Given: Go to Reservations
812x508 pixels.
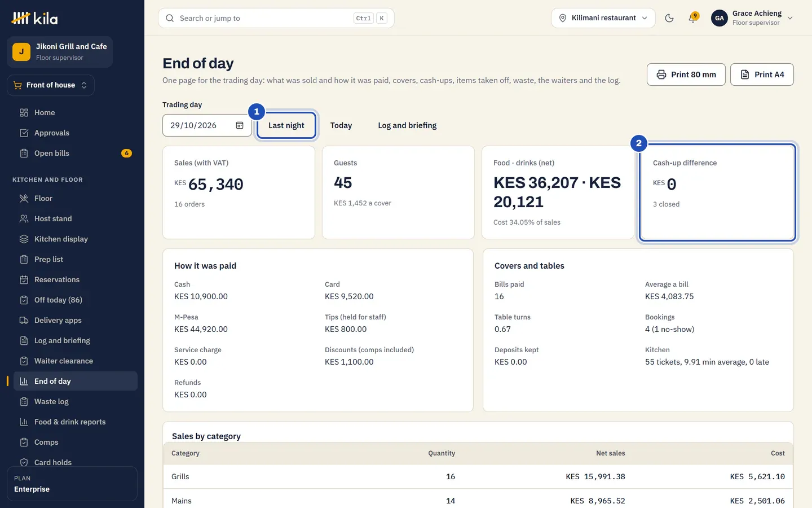Looking at the screenshot, I should click(x=76, y=279).
